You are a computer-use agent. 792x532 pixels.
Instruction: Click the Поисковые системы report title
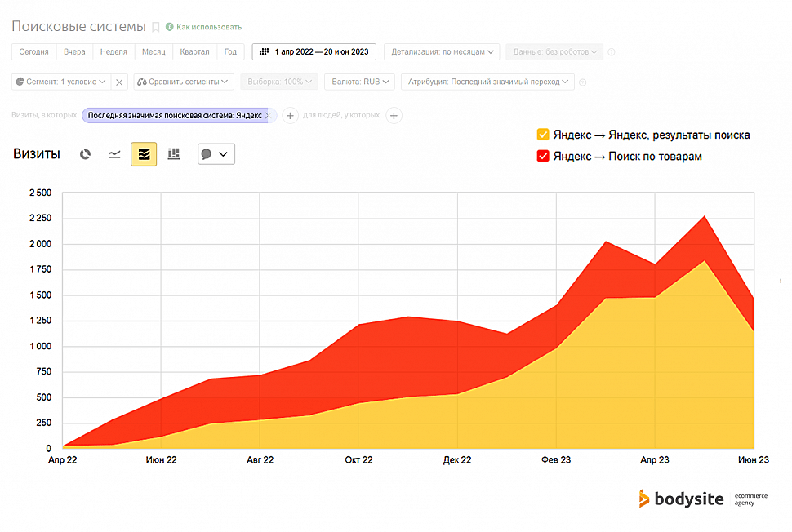[x=79, y=26]
